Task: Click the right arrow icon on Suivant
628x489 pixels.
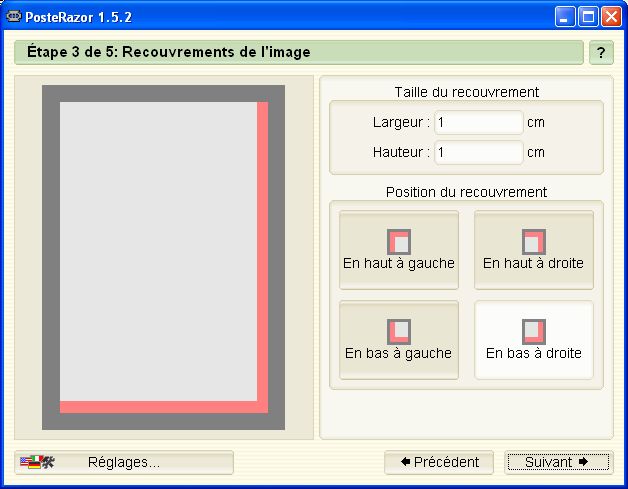Action: coord(583,462)
